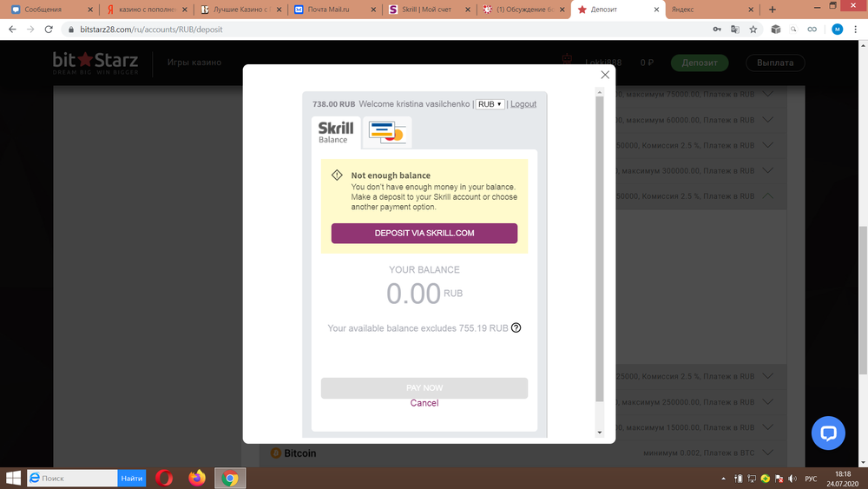Launch Opera from the taskbar
Viewport: 868px width, 489px height.
(x=164, y=478)
